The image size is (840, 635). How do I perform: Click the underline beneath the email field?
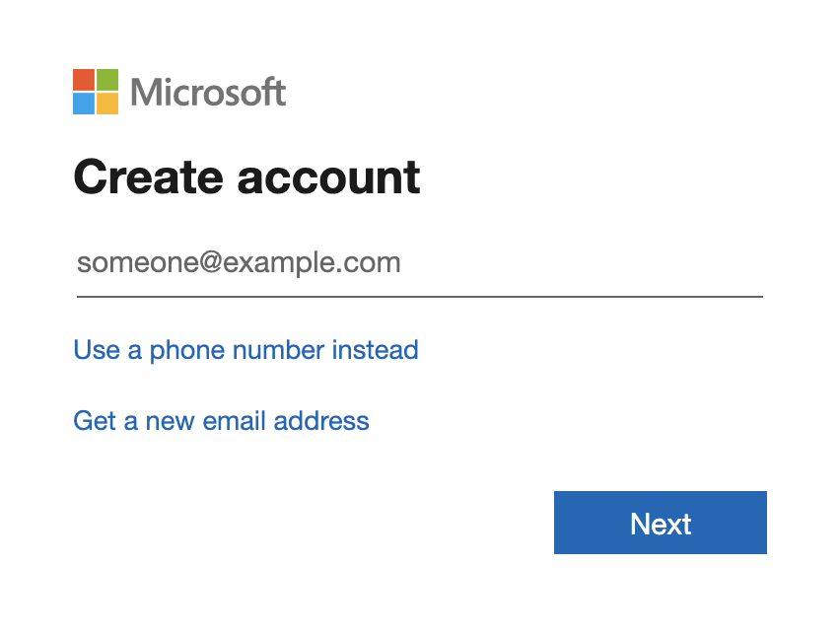(x=419, y=296)
